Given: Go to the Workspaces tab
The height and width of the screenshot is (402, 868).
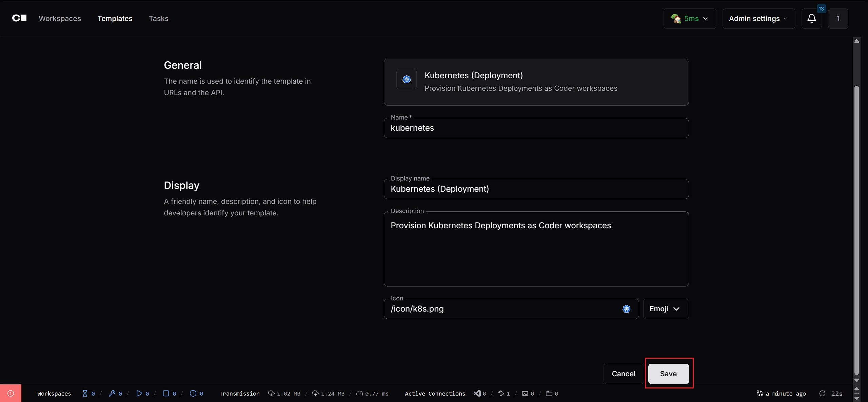Looking at the screenshot, I should [60, 19].
